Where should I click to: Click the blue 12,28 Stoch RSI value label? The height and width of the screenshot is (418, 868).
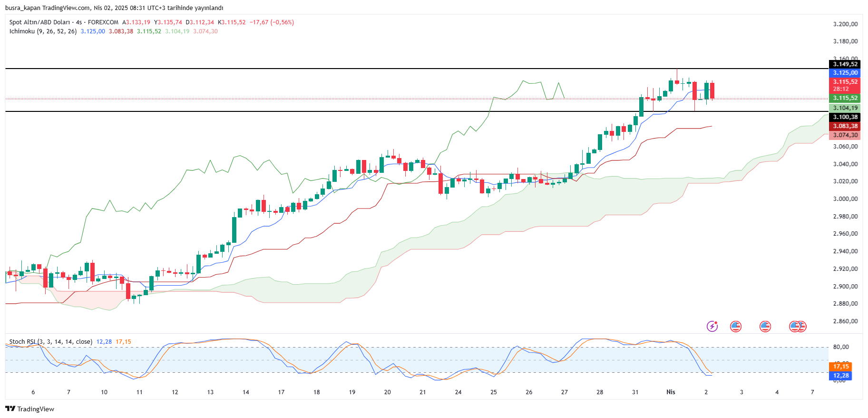click(x=840, y=376)
